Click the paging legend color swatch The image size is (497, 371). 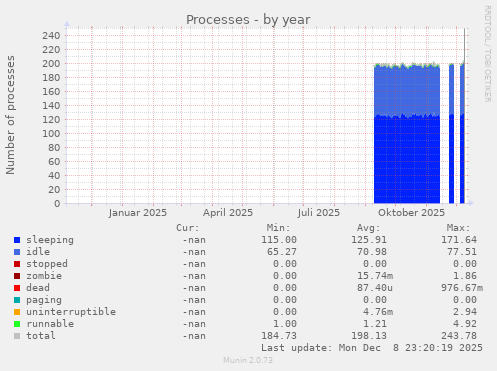pos(17,300)
